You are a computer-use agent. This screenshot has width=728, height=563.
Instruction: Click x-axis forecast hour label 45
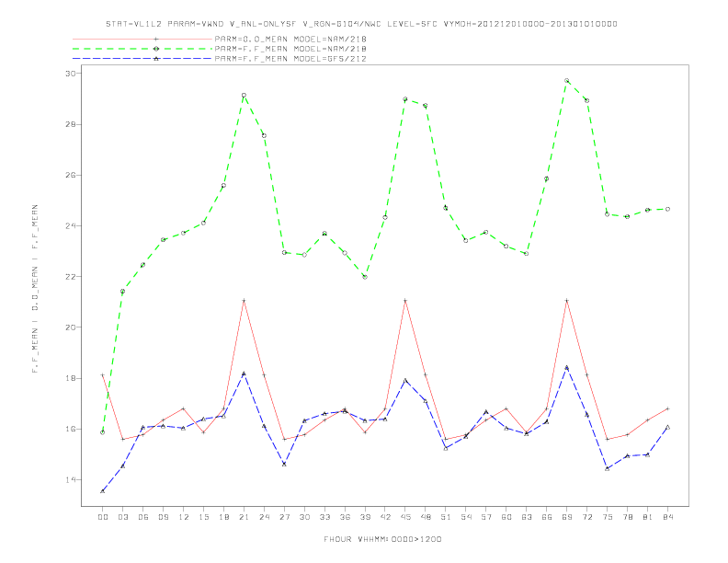405,517
